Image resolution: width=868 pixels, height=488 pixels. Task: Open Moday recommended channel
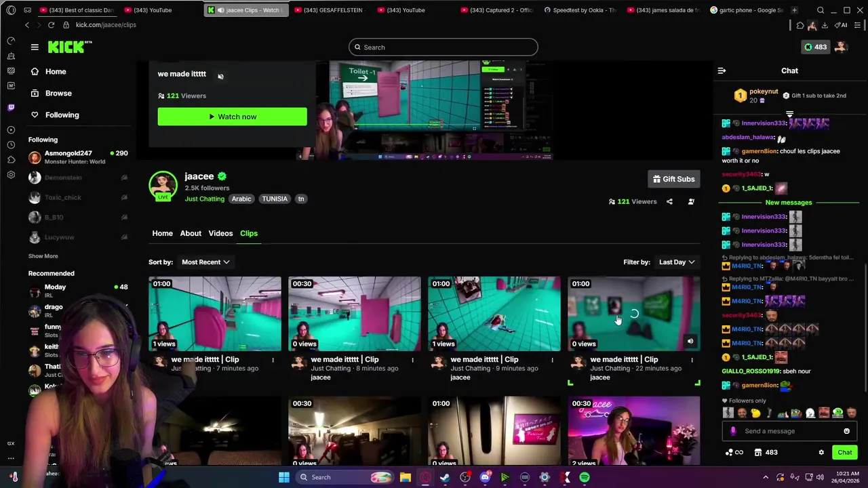point(78,291)
